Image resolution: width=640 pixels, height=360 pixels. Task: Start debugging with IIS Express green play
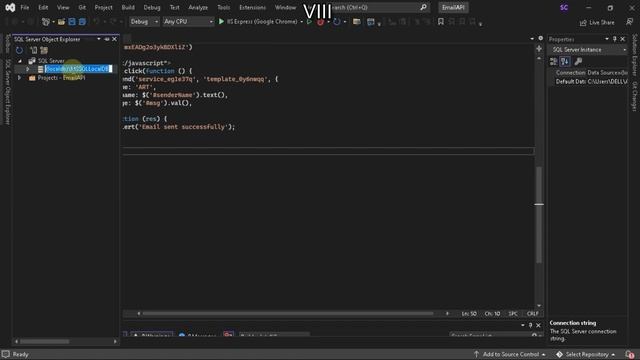pos(258,22)
